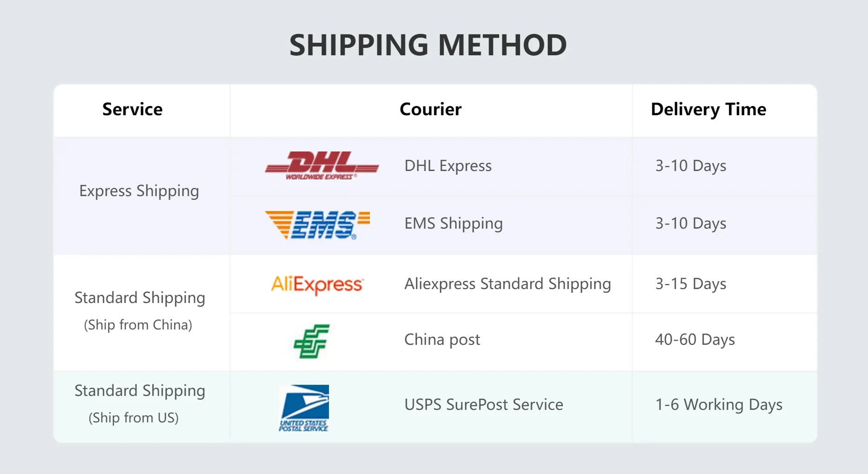Click the EMS courier logo
This screenshot has width=868, height=474.
pos(317,225)
